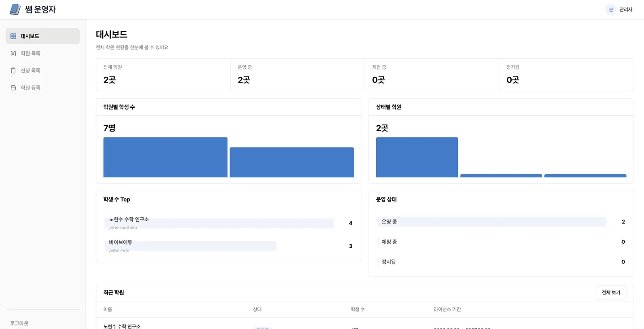This screenshot has width=644, height=329.
Task: Open the 대시보드 menu item
Action: [x=43, y=36]
